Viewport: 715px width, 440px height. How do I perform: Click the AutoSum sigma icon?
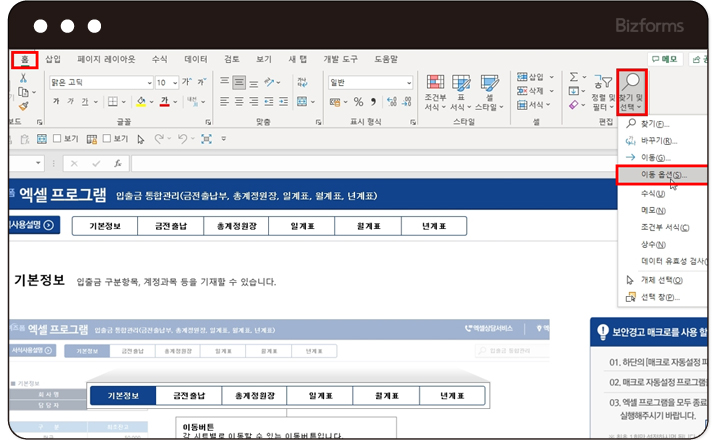coord(575,77)
